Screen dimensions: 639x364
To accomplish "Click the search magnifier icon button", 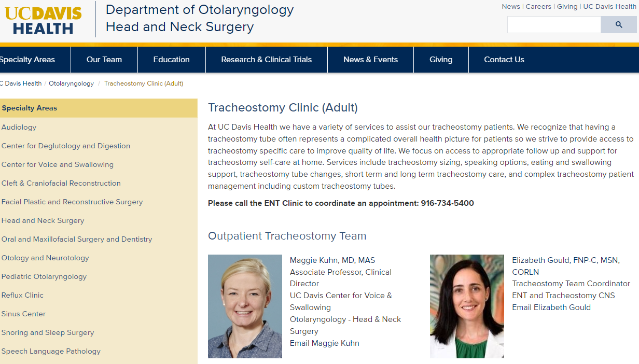I will pos(619,25).
